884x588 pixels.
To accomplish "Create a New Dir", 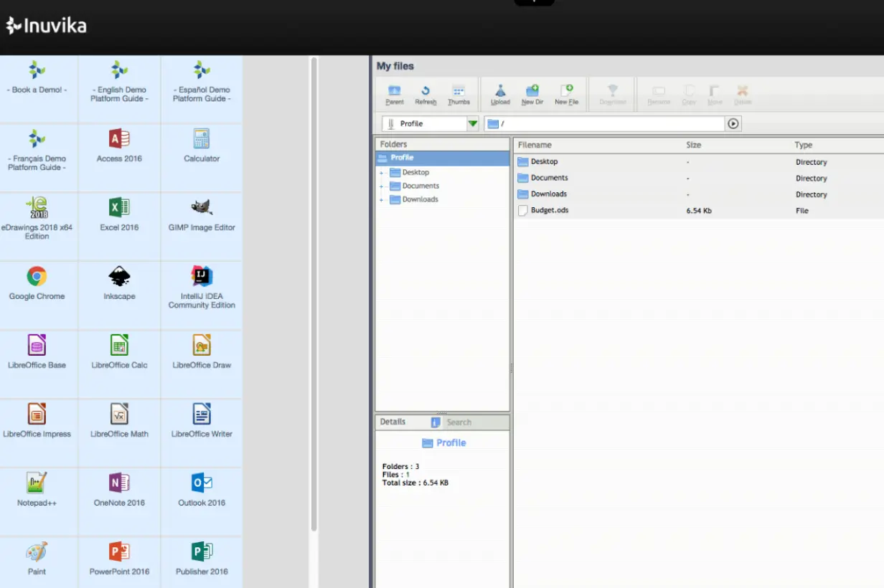I will [x=532, y=95].
